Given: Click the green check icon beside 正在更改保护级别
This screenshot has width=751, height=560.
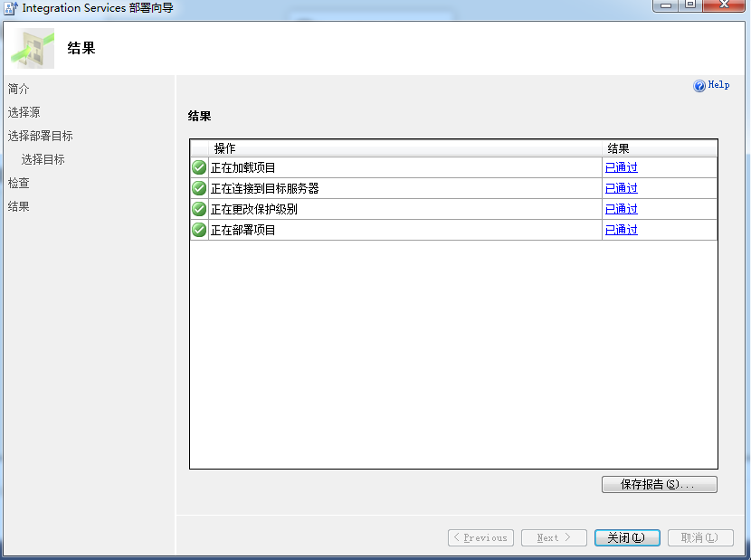Looking at the screenshot, I should coord(198,208).
